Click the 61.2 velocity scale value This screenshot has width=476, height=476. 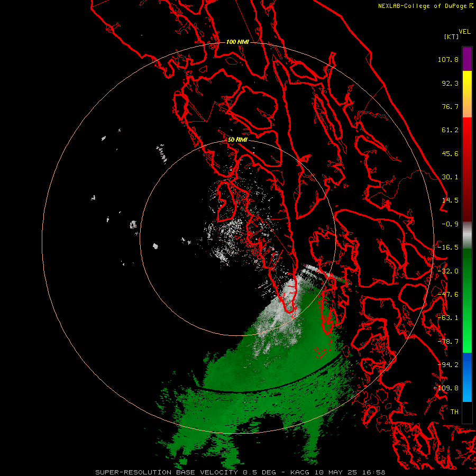pos(450,130)
